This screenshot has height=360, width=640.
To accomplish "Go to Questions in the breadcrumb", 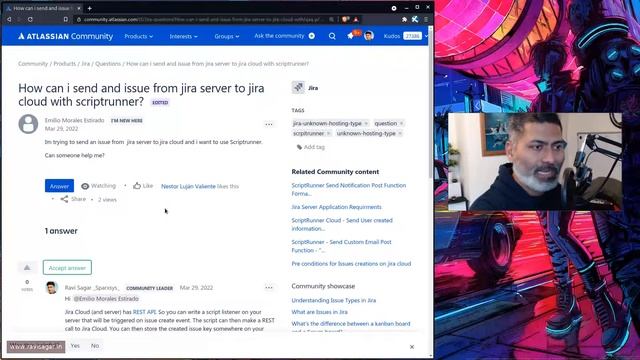I will [x=108, y=64].
